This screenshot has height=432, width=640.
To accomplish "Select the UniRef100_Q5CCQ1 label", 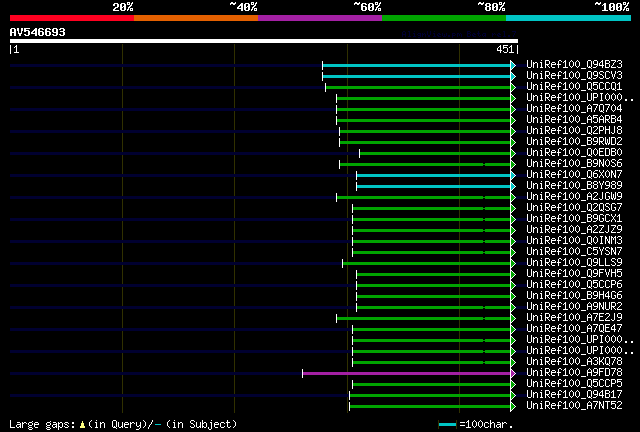I will (574, 87).
